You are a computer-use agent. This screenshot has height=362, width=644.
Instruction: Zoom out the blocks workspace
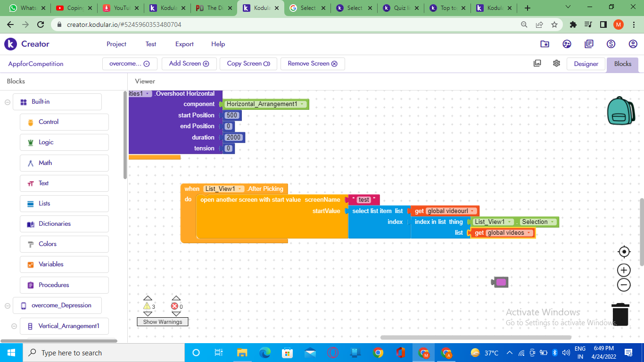click(624, 285)
